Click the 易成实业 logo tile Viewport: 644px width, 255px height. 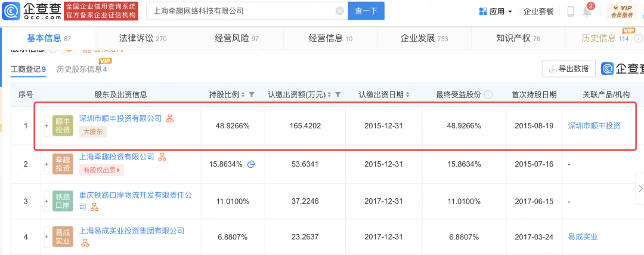[x=63, y=237]
